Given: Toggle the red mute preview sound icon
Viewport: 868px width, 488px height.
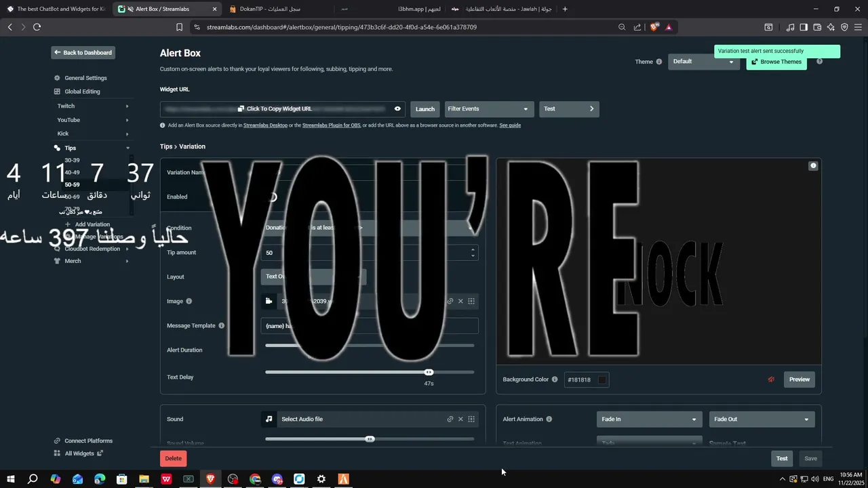Looking at the screenshot, I should 771,380.
